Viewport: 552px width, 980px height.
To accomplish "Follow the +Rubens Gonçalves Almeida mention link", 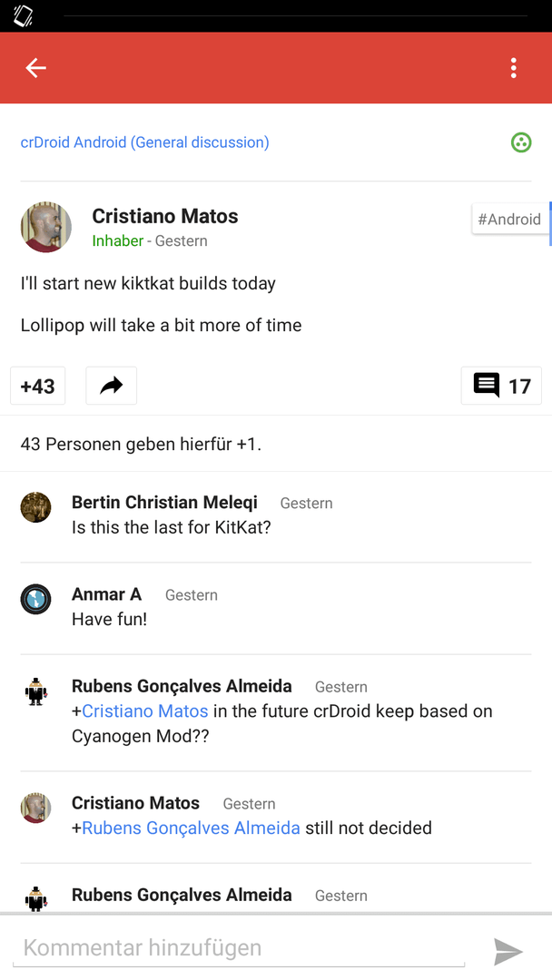I will [x=186, y=828].
